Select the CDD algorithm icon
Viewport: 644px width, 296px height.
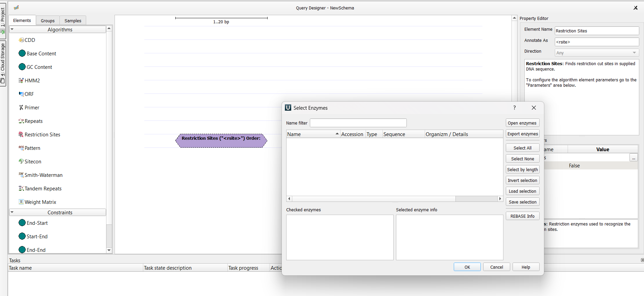(x=21, y=40)
